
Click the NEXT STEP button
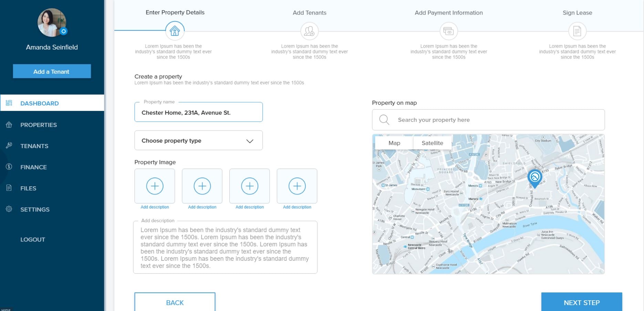pos(582,302)
